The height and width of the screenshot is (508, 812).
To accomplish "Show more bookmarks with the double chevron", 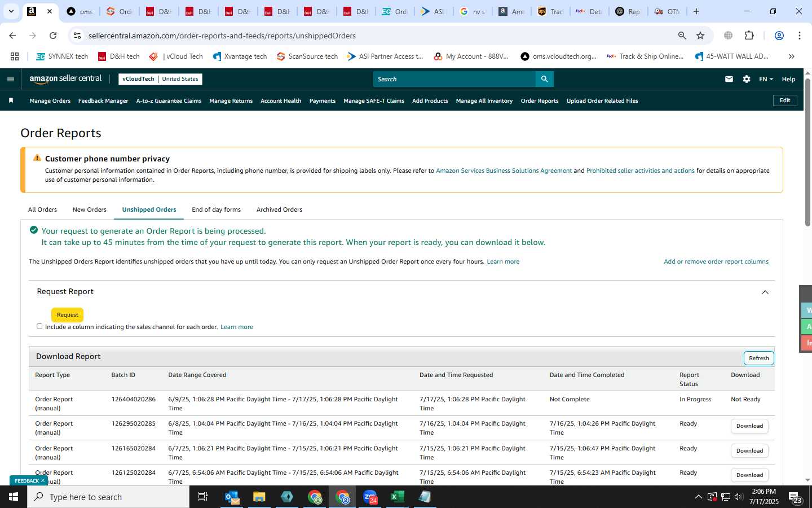I will pos(791,56).
